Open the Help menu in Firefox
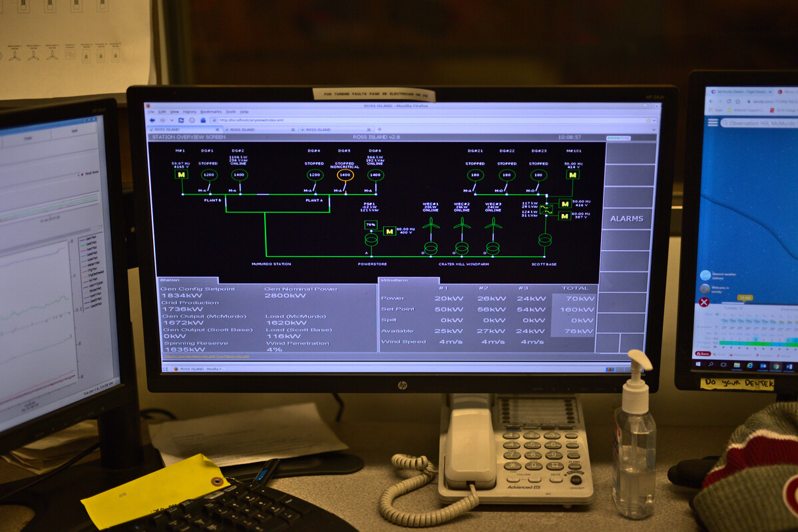This screenshot has height=532, width=798. (244, 112)
